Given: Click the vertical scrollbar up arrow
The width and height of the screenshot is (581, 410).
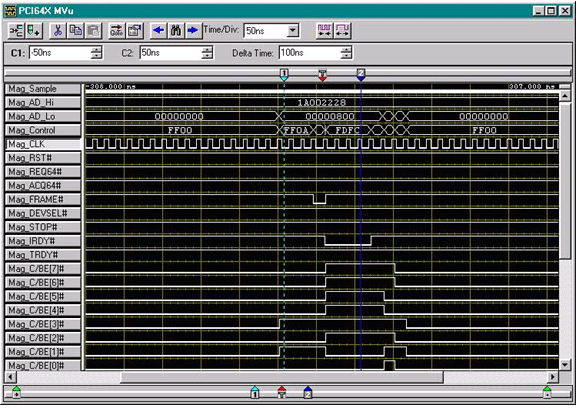Looking at the screenshot, I should (x=565, y=96).
